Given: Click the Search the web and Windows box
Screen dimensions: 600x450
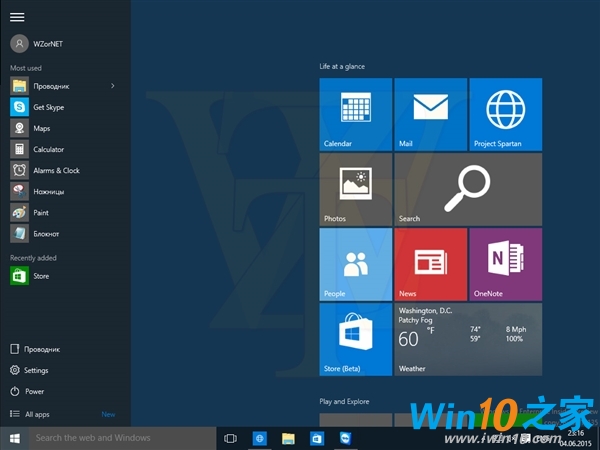Looking at the screenshot, I should tap(122, 438).
